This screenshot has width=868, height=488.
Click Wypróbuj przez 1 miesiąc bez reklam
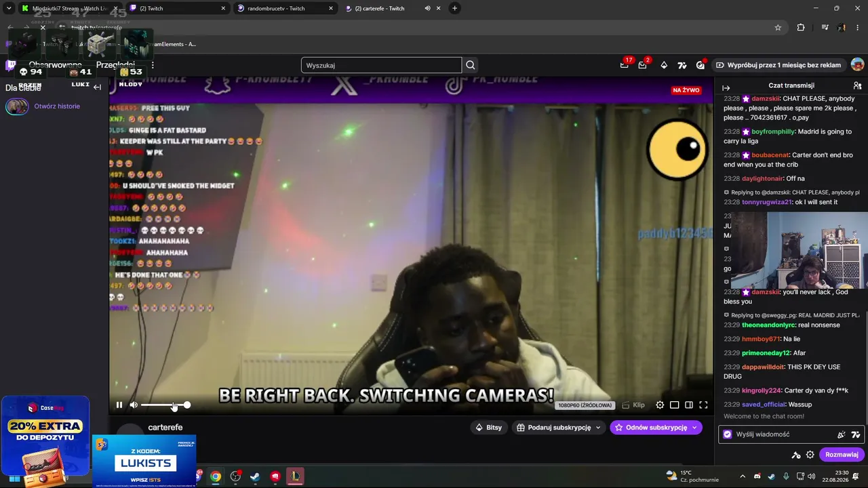tap(778, 65)
